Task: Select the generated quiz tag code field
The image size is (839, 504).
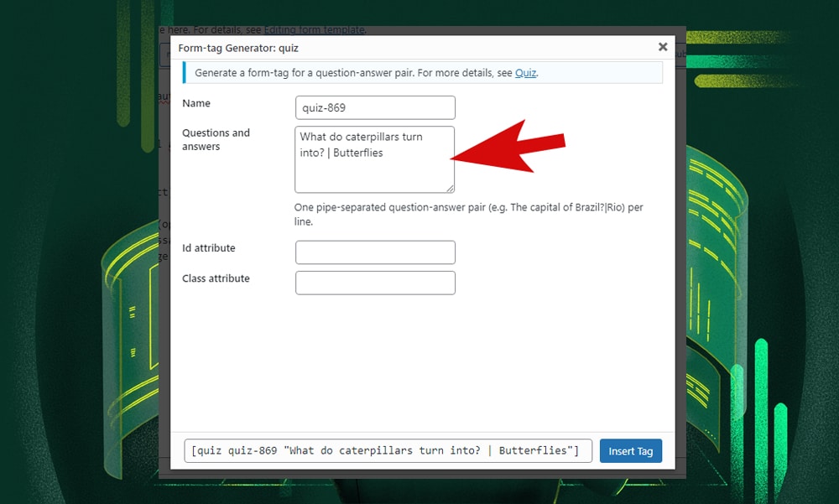Action: [388, 451]
